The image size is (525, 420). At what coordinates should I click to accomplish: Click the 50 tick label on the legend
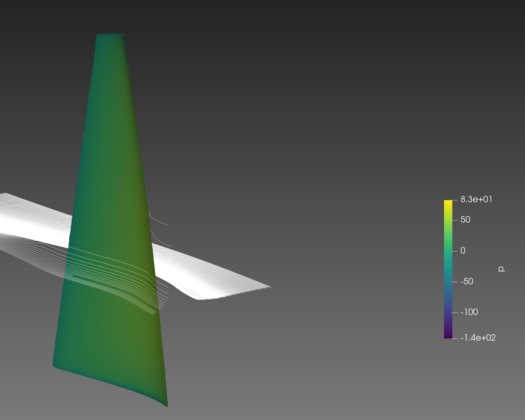pos(465,220)
